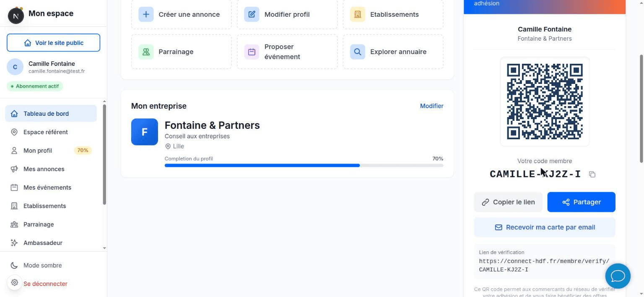Click Voir le site public button
The image size is (644, 297).
[53, 43]
